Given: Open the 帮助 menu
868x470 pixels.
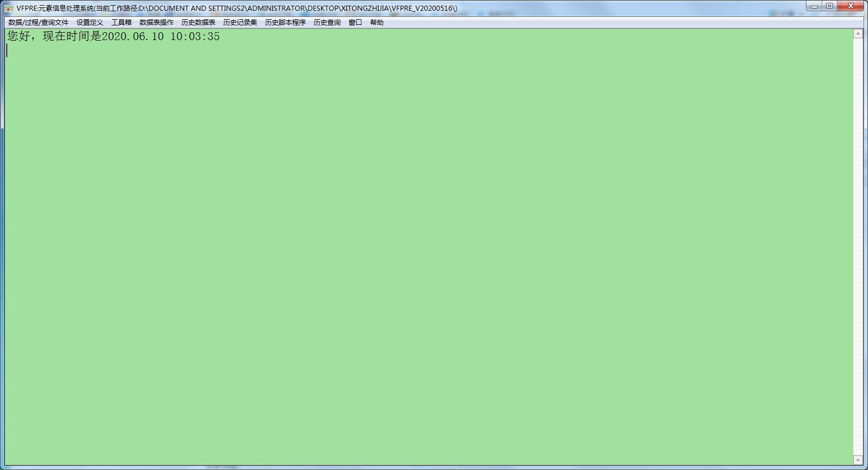Looking at the screenshot, I should (377, 23).
